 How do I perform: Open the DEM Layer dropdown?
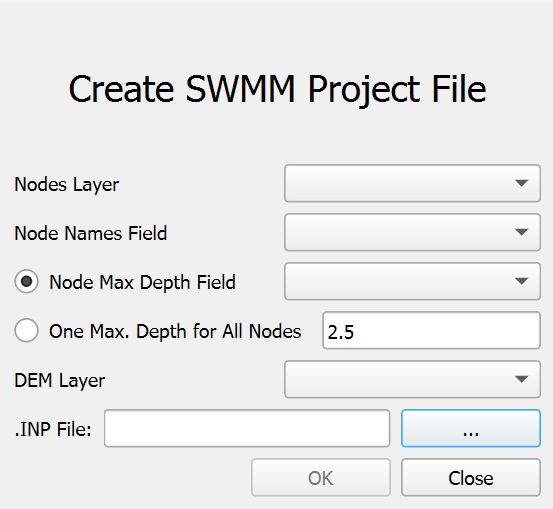coord(412,379)
